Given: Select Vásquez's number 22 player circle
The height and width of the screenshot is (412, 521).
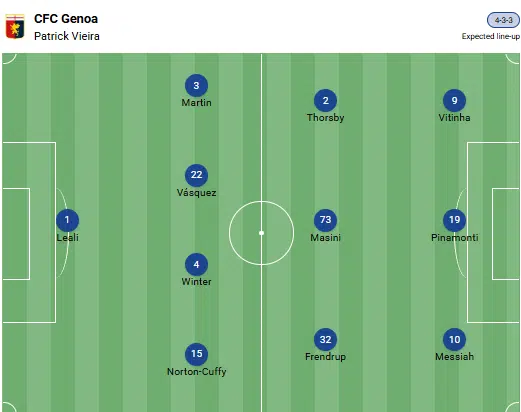Looking at the screenshot, I should click(196, 175).
